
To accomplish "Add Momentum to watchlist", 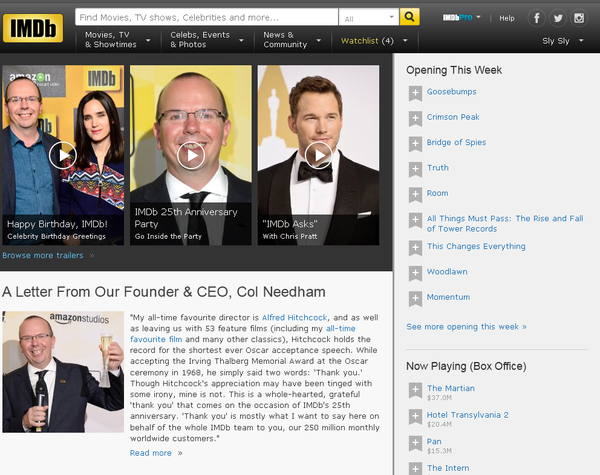I will (415, 299).
